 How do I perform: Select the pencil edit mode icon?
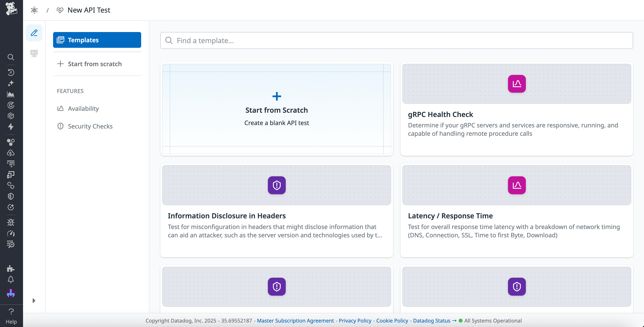click(34, 33)
